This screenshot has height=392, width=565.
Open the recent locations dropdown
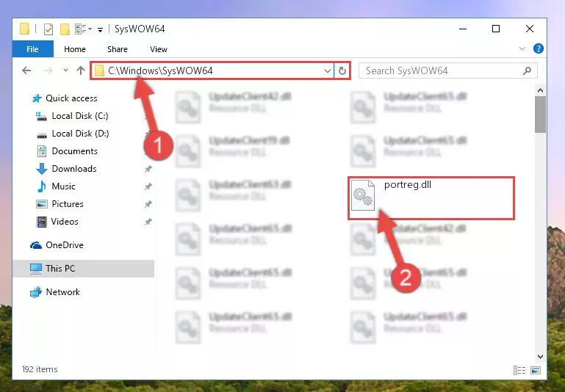point(65,70)
